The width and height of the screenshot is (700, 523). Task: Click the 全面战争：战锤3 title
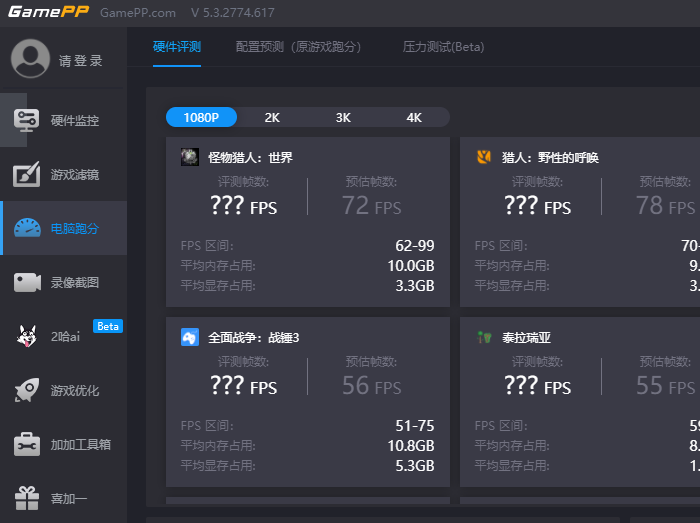click(254, 338)
